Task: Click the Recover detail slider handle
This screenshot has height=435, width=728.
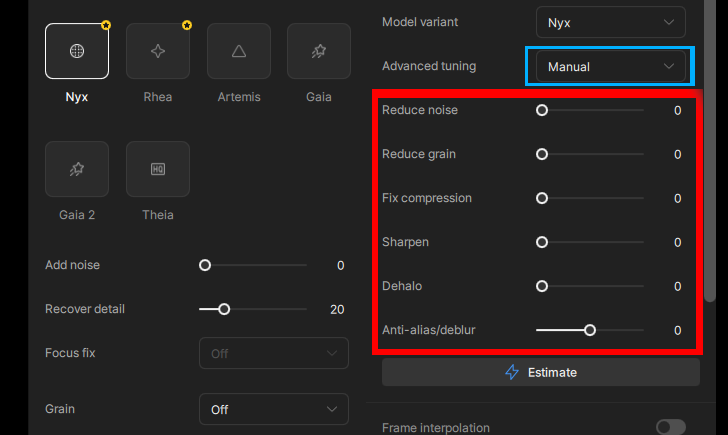Action: pyautogui.click(x=224, y=309)
